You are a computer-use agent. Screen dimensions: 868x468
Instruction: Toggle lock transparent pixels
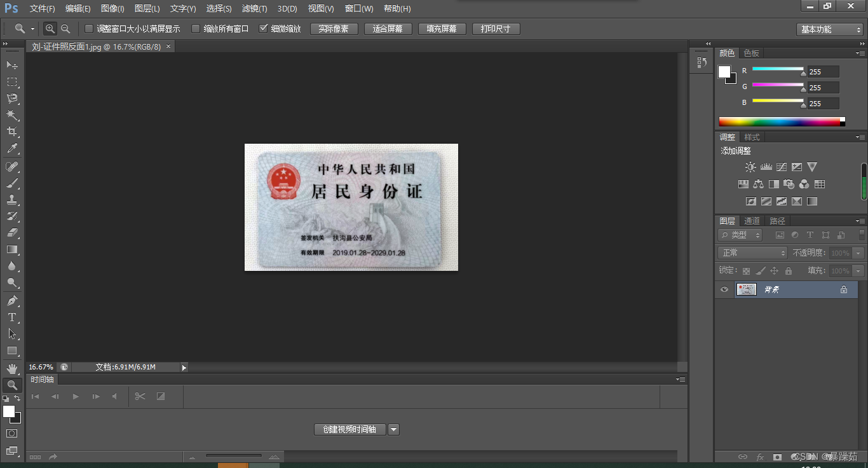click(746, 271)
